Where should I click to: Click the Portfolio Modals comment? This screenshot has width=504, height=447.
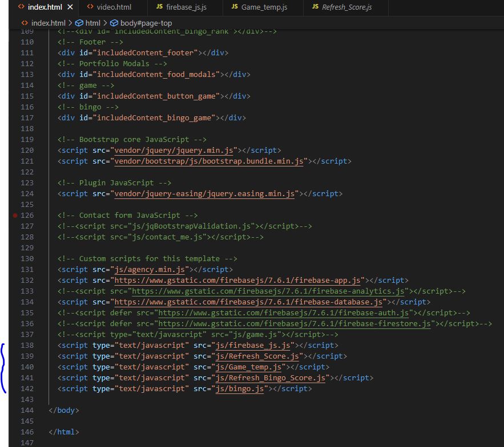[112, 64]
